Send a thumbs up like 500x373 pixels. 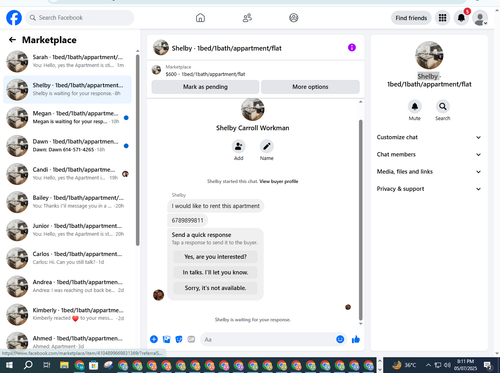[x=356, y=339]
